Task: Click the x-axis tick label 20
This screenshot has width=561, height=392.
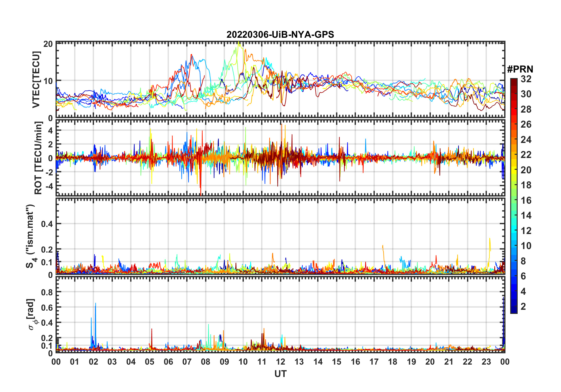Action: (430, 362)
